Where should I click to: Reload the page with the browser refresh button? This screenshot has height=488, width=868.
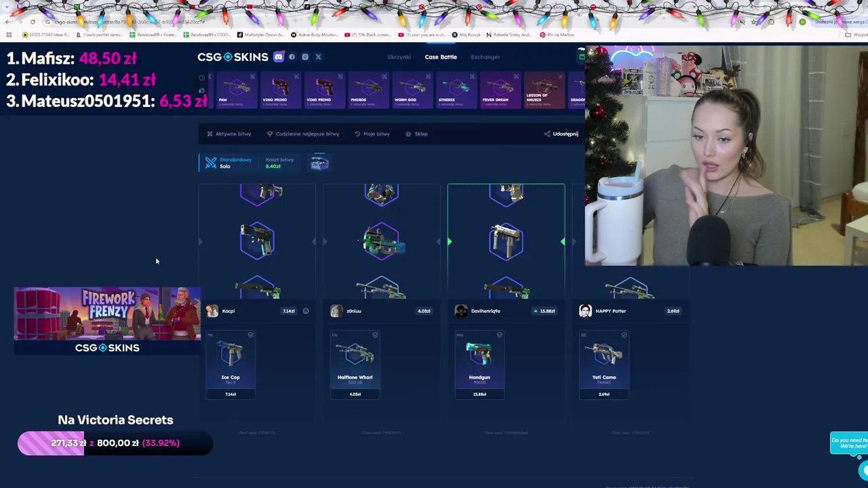33,22
